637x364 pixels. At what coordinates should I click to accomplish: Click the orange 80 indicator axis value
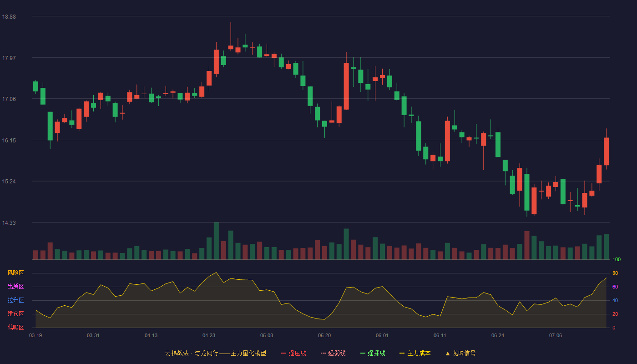pos(615,273)
